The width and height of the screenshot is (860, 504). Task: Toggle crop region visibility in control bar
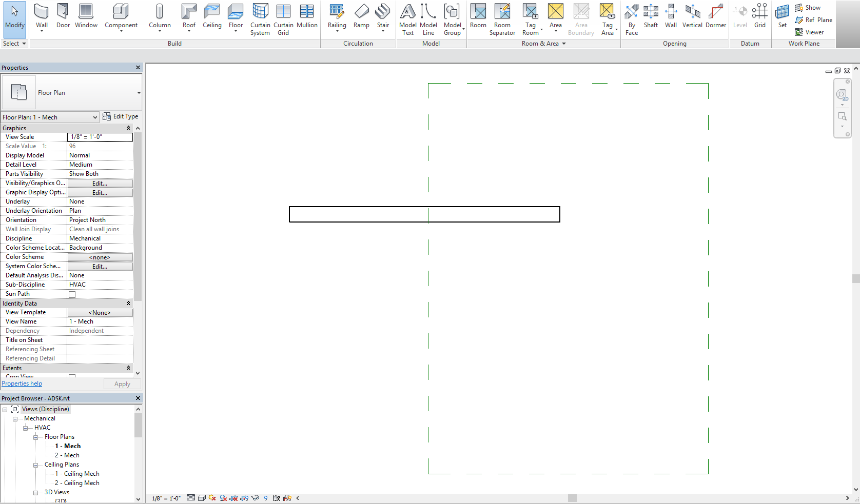tap(244, 498)
